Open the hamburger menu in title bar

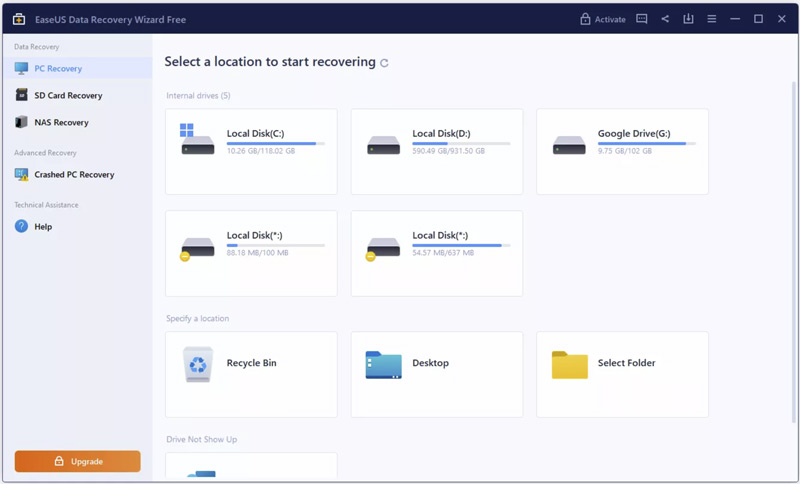coord(712,19)
